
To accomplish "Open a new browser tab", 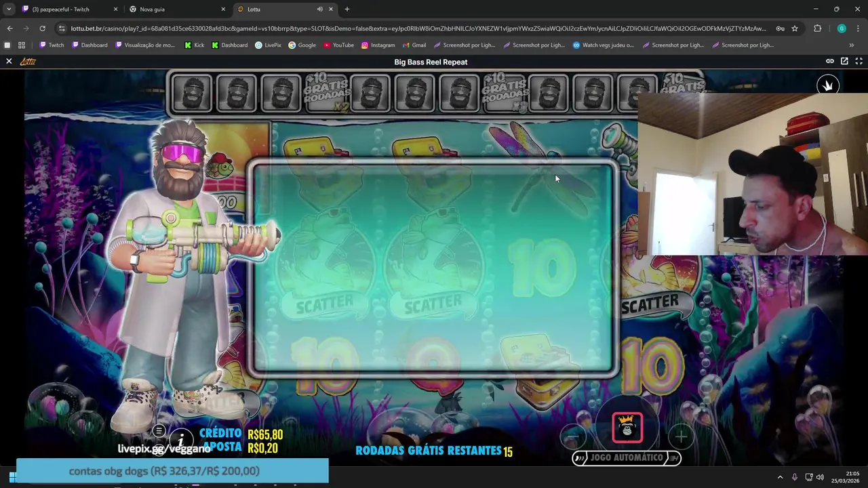I will pyautogui.click(x=347, y=9).
